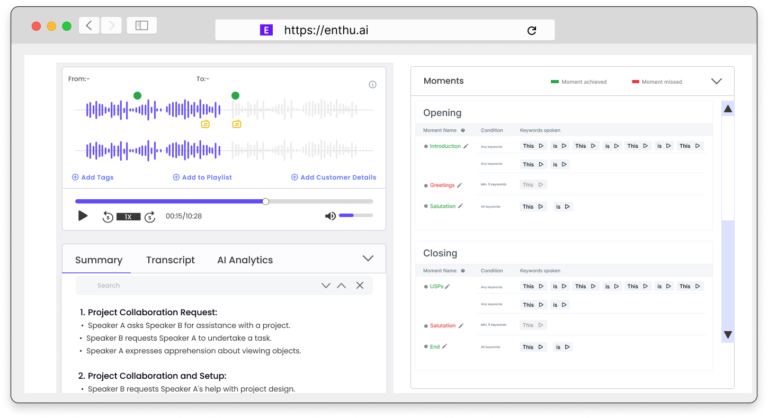
Task: Edit the End moment with its pencil
Action: [x=445, y=346]
